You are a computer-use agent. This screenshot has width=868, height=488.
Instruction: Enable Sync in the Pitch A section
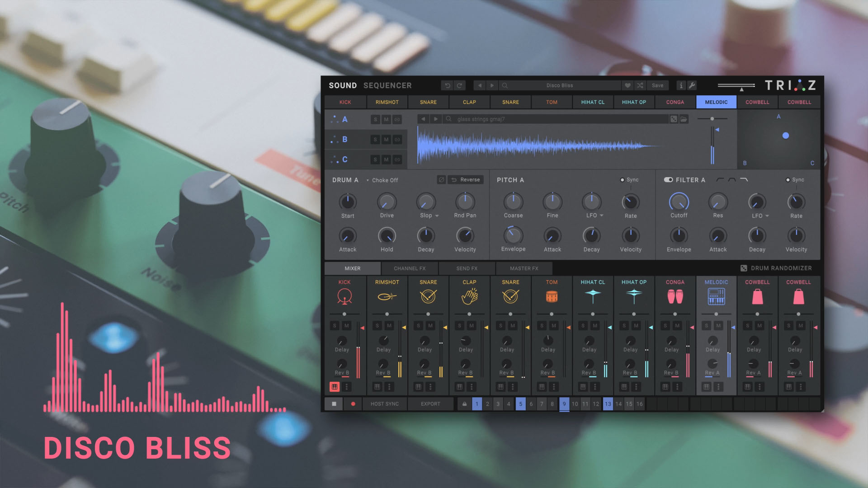(623, 180)
